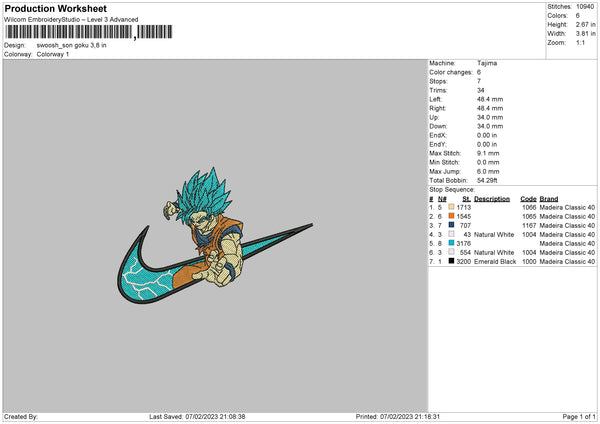Screen dimensions: 600x424
Task: Click the white swatch in stop row 554
Action: pos(451,252)
